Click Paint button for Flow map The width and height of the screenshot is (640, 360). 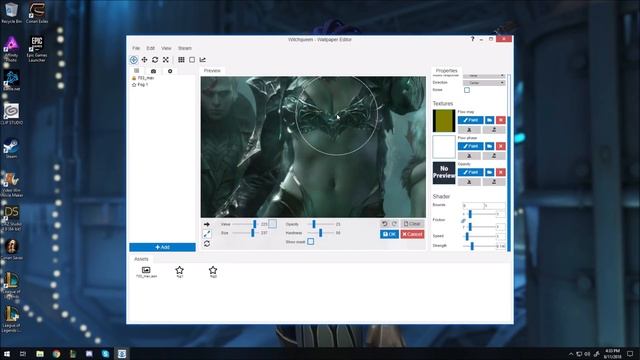pyautogui.click(x=471, y=120)
